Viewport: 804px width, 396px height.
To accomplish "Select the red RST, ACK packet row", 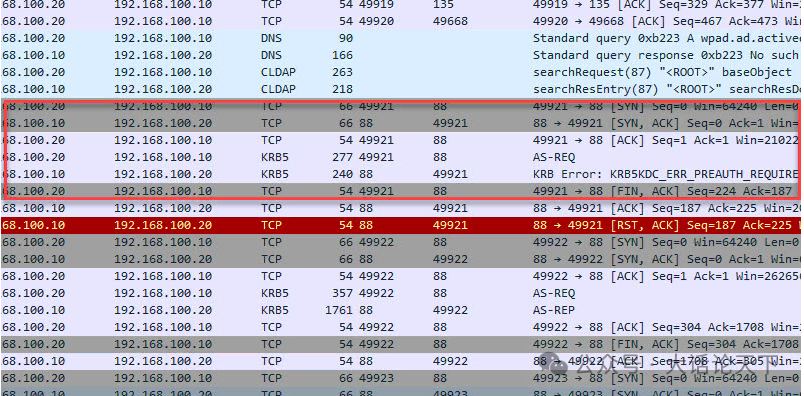I will (x=402, y=225).
